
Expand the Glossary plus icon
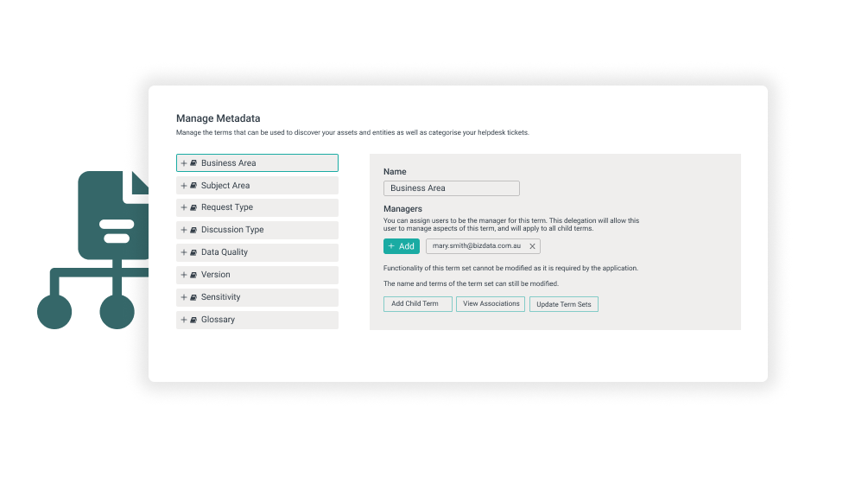184,321
